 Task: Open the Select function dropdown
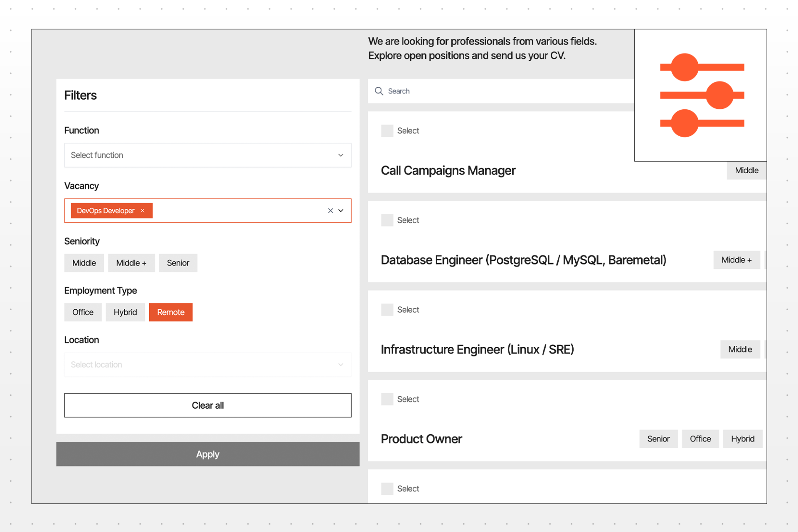(x=208, y=155)
